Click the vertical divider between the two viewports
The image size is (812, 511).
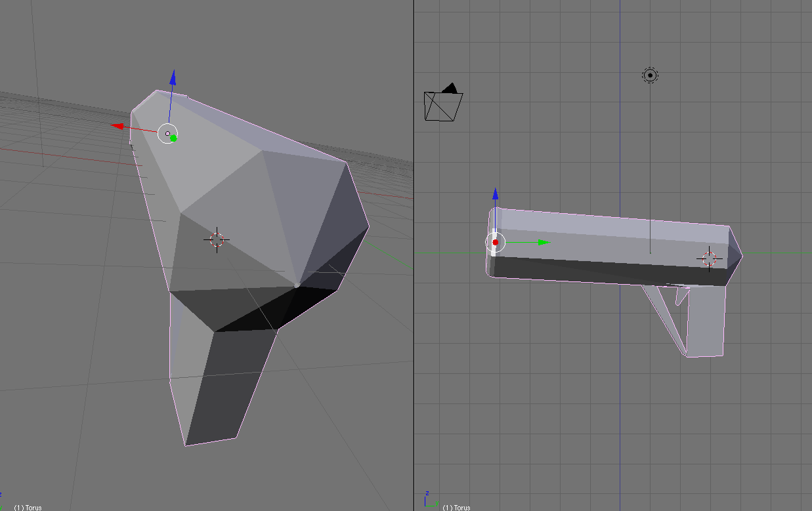(414, 262)
